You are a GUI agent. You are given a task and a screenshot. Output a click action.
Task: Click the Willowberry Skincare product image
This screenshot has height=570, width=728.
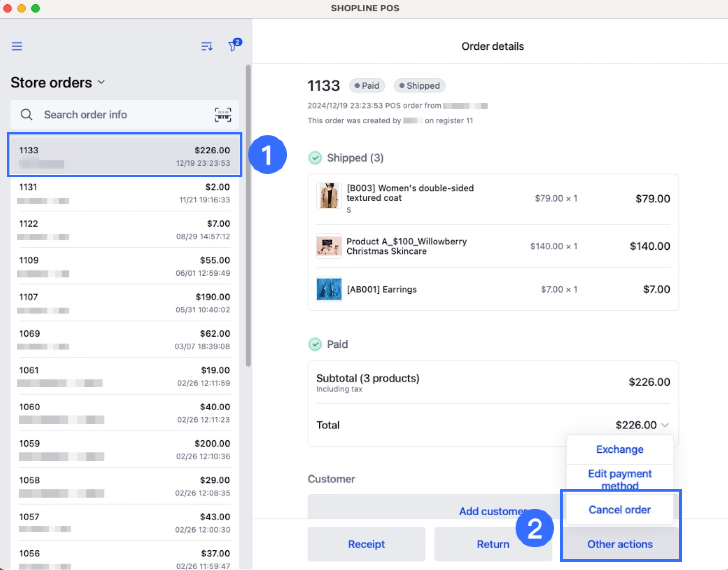tap(329, 246)
